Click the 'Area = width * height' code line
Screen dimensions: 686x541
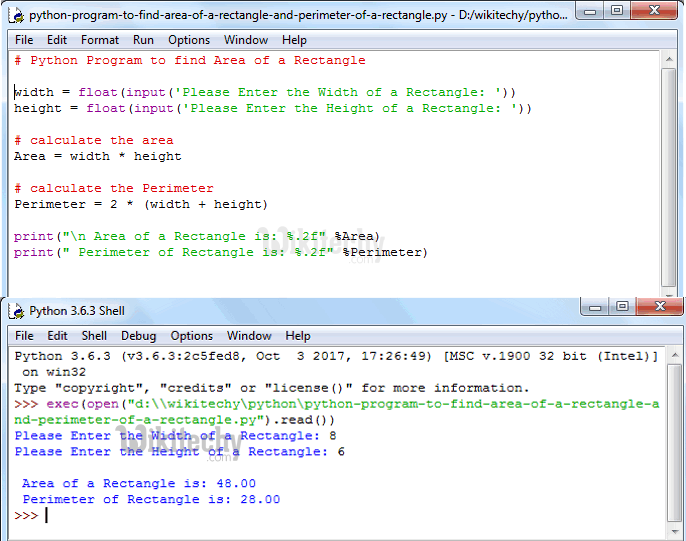pyautogui.click(x=98, y=156)
